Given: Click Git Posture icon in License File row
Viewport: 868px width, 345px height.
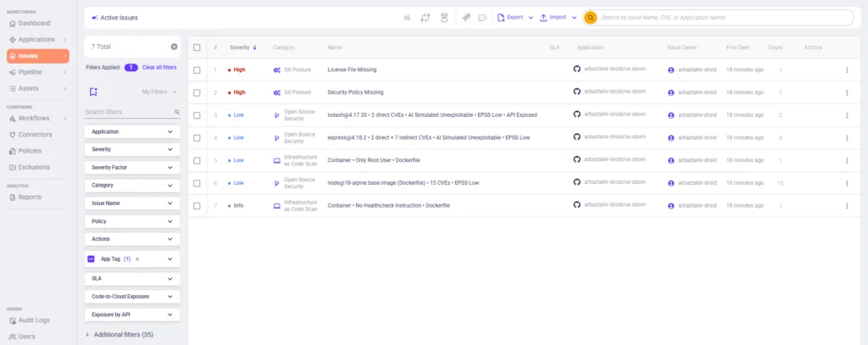Looking at the screenshot, I should pos(277,70).
